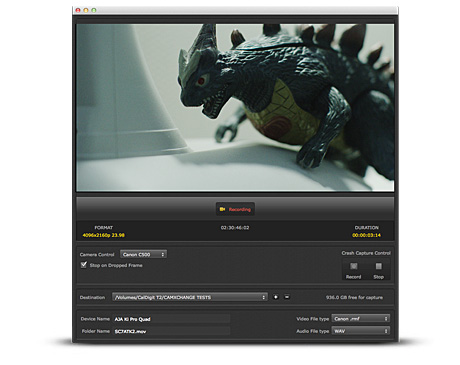This screenshot has height=365, width=460.
Task: Click the green zoom window button
Action: pyautogui.click(x=94, y=10)
